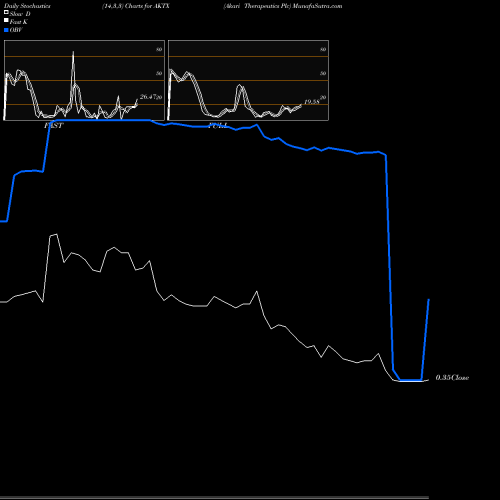Click the 'Slow D' legend label

[20, 14]
